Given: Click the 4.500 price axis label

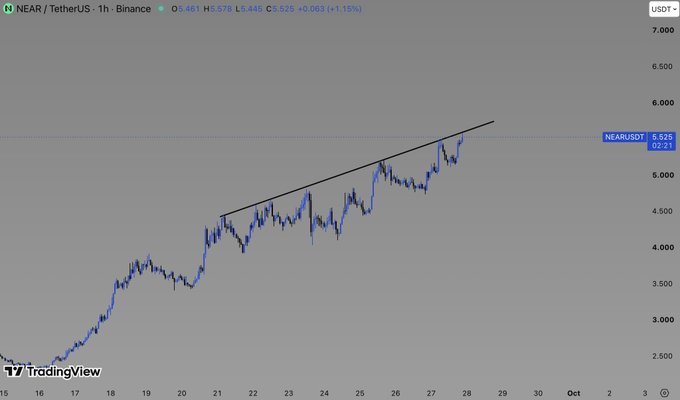Looking at the screenshot, I should coord(663,211).
